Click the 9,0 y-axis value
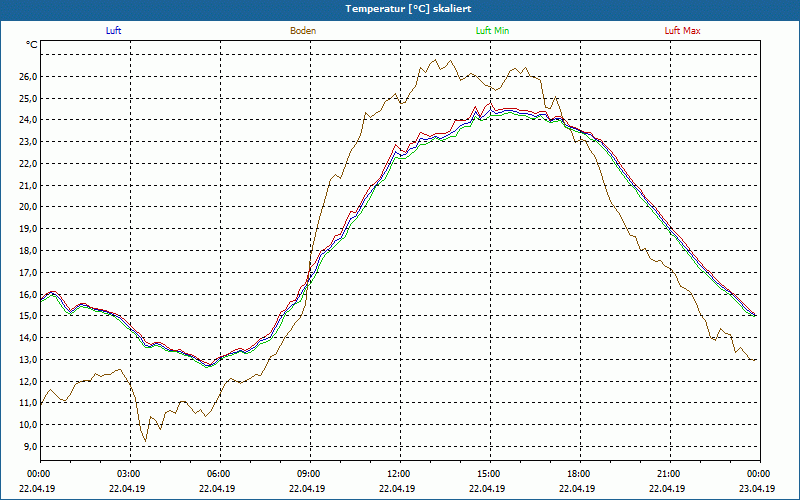The width and height of the screenshot is (800, 500). click(31, 446)
